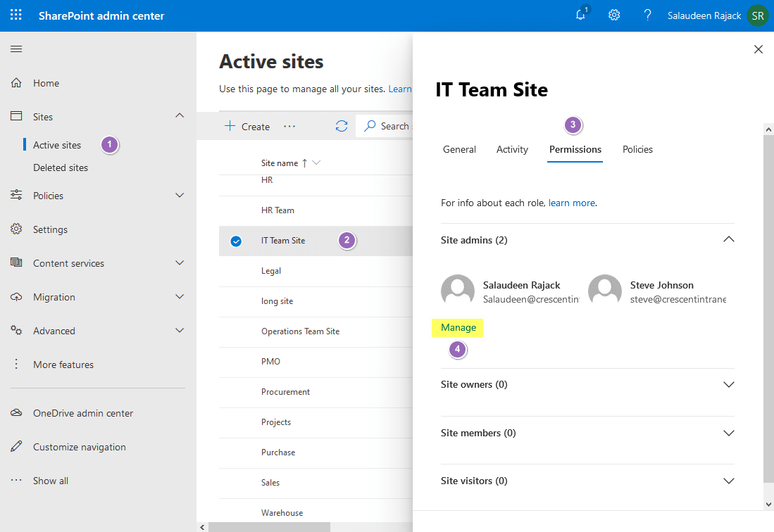This screenshot has width=774, height=532.
Task: Click Steve Johnson's avatar picture
Action: (x=605, y=291)
